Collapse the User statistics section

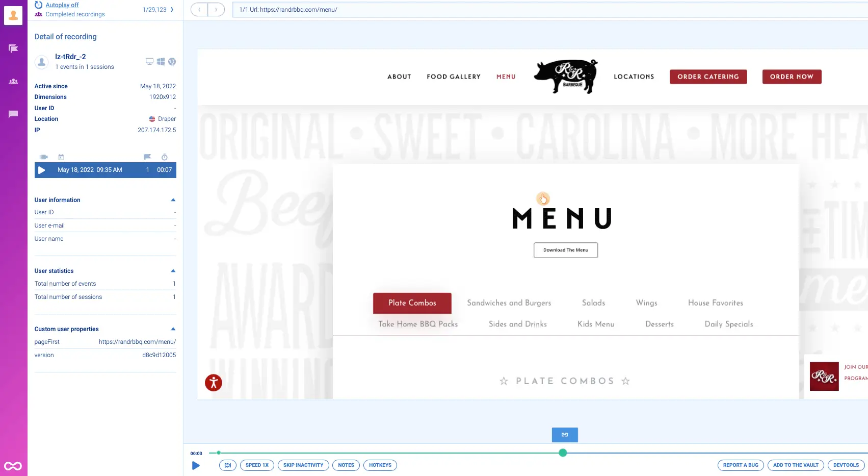[173, 270]
